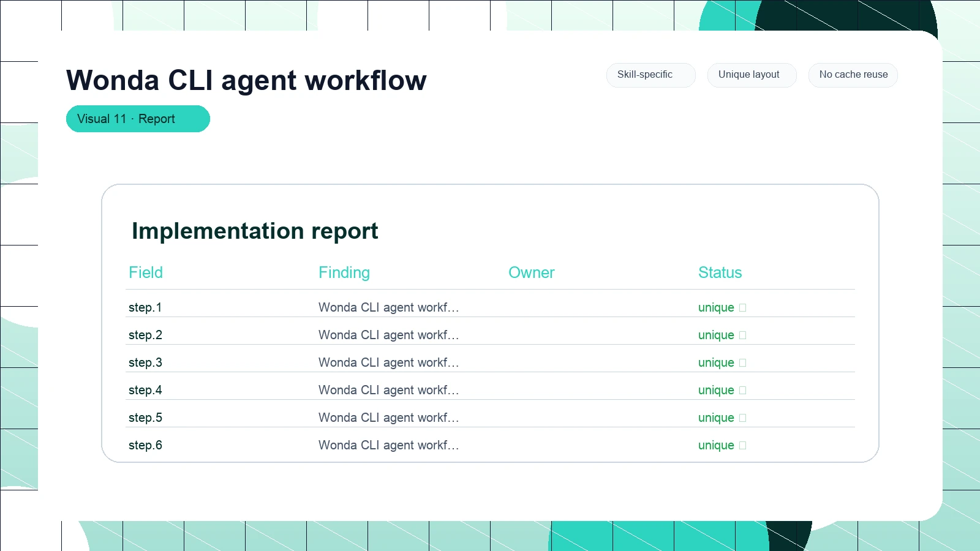Click the step.4 row finding text
The height and width of the screenshot is (551, 980).
(x=388, y=390)
